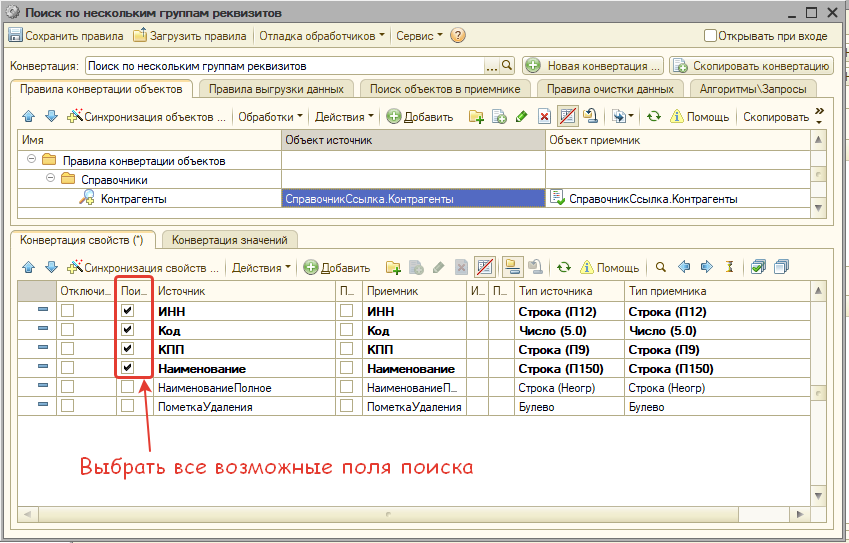The width and height of the screenshot is (849, 543).
Task: Toggle the Открывать при входе checkbox
Action: (710, 36)
